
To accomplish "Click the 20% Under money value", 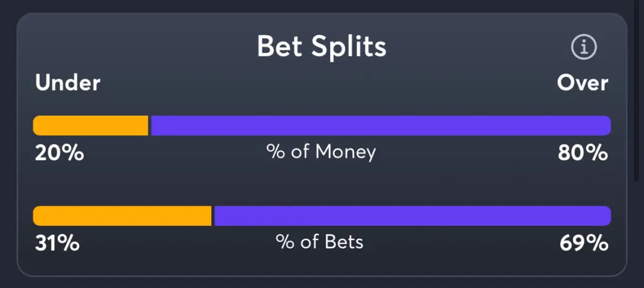I will pos(59,153).
